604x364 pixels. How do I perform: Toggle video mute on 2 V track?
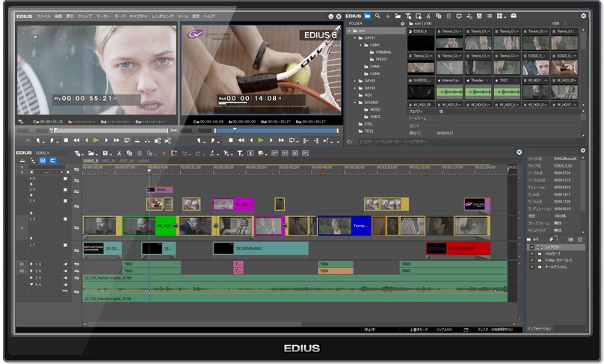click(65, 200)
